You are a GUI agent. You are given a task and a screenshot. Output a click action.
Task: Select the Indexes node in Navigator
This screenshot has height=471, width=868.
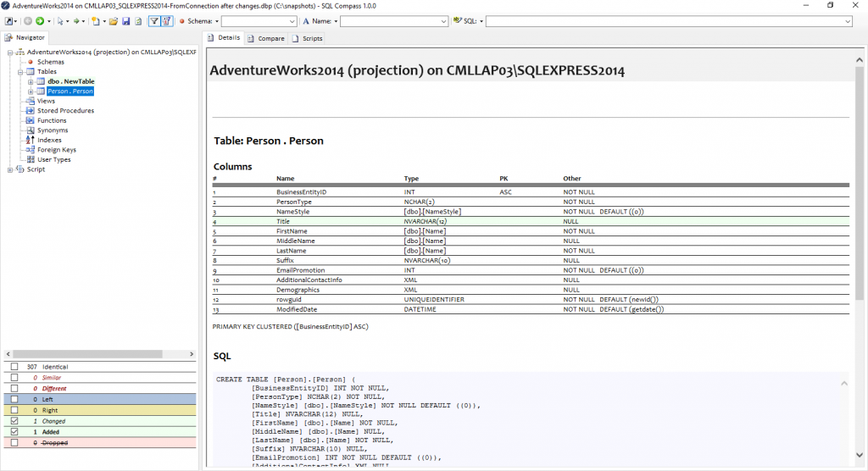click(x=49, y=140)
